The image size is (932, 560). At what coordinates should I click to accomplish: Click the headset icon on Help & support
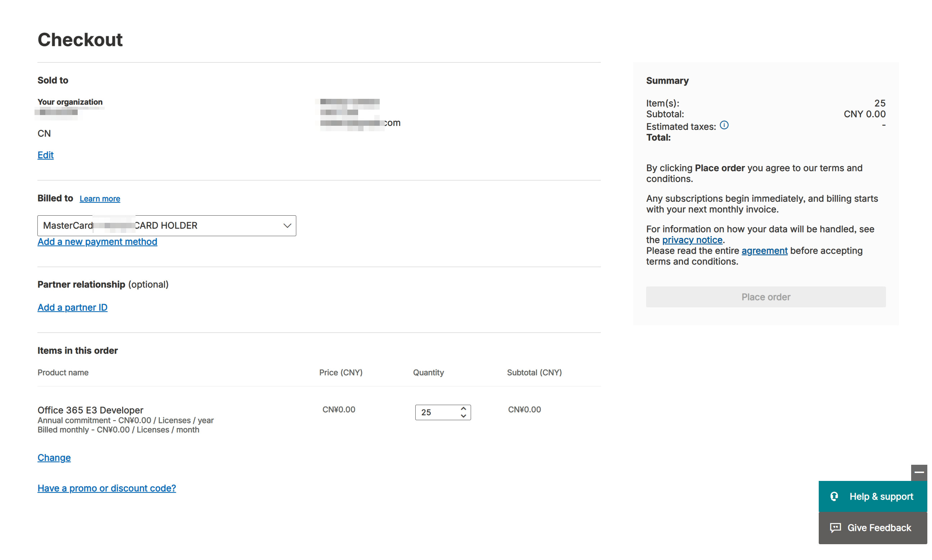coord(834,496)
